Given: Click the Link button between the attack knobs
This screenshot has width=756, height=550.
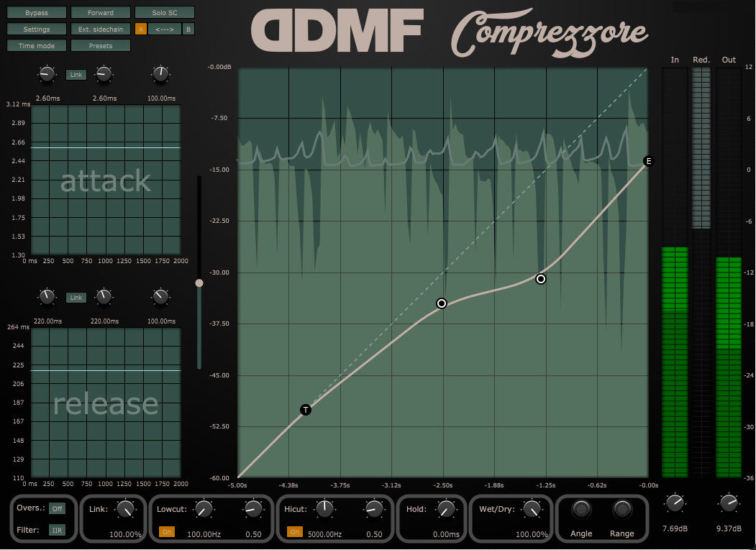Looking at the screenshot, I should (x=75, y=75).
